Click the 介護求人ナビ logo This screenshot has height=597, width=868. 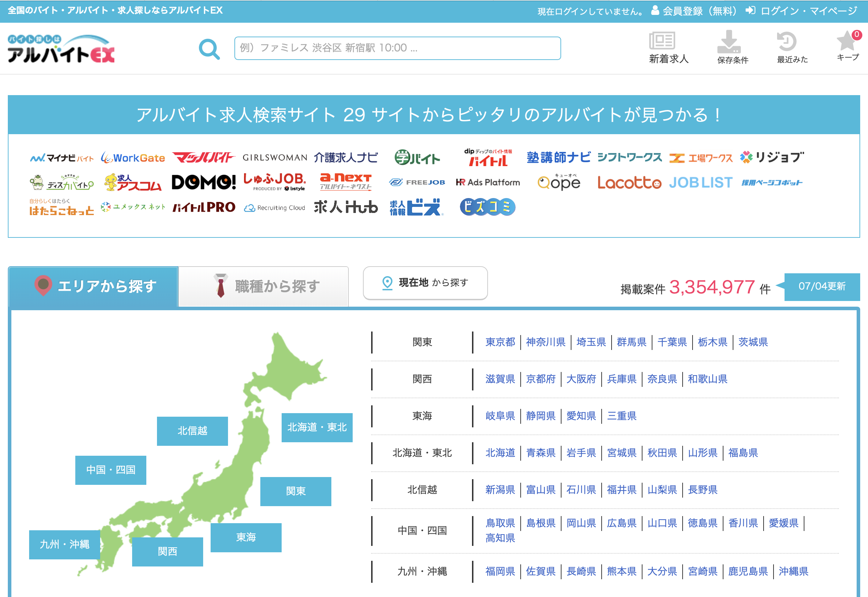[x=346, y=158]
